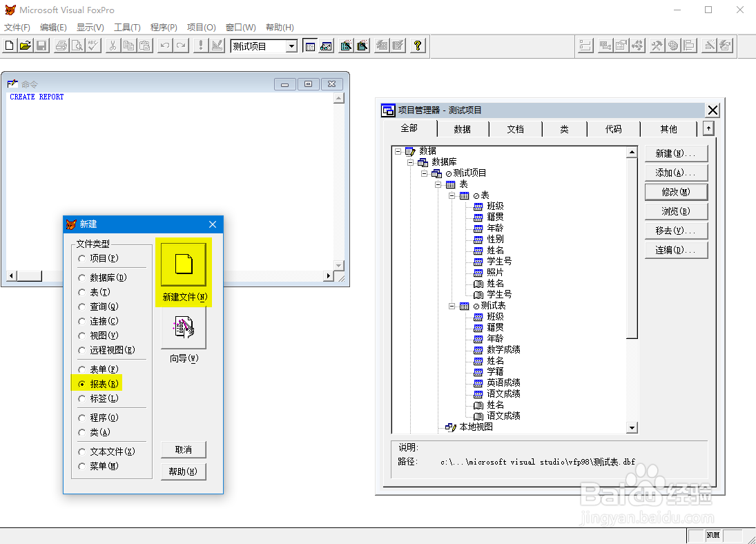The image size is (756, 544).
Task: Click the Run exclamation mark icon
Action: coord(201,46)
